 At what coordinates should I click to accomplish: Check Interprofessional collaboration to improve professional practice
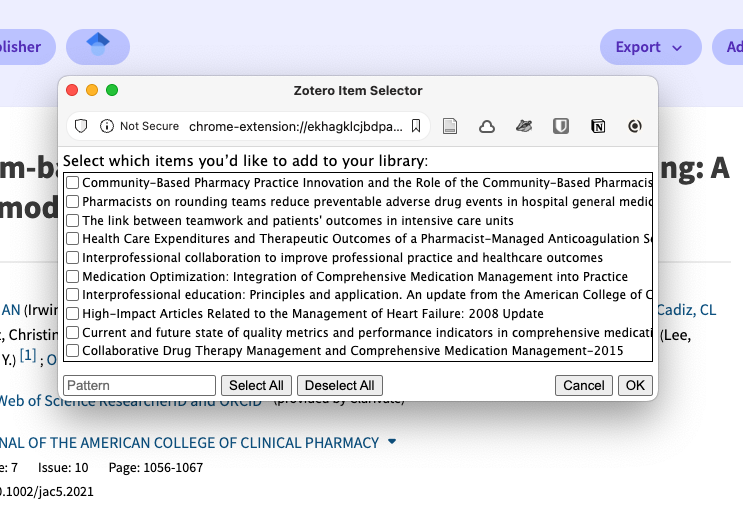coord(72,257)
